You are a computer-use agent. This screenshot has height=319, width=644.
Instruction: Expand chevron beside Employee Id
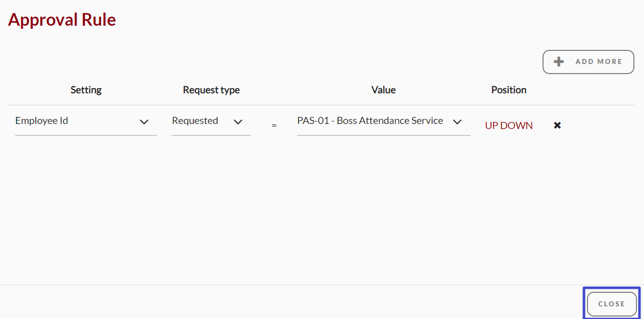[144, 122]
